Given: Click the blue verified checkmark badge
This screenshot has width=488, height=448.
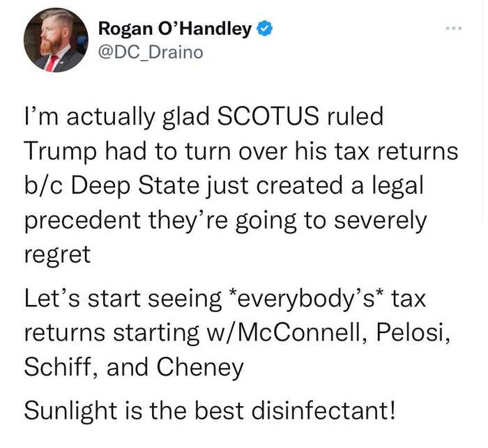Looking at the screenshot, I should [264, 29].
